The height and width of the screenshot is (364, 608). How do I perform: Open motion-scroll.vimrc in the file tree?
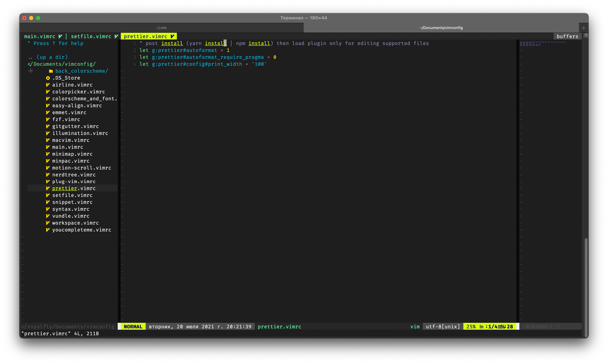[x=82, y=168]
